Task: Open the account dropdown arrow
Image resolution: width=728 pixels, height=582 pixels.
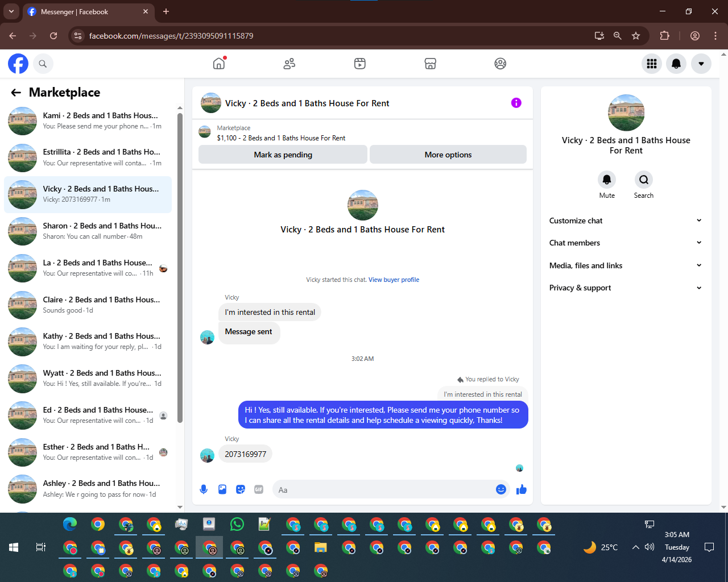Action: (701, 64)
